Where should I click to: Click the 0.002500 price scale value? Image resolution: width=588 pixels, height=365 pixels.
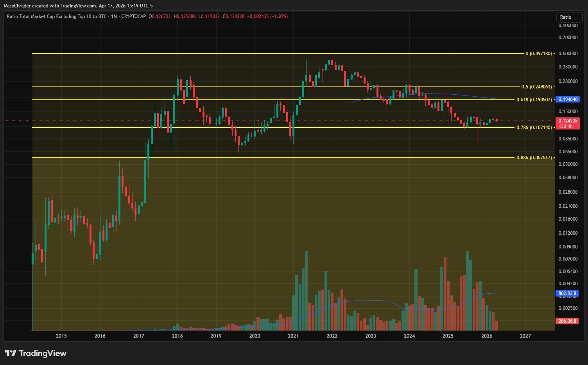[x=568, y=308]
